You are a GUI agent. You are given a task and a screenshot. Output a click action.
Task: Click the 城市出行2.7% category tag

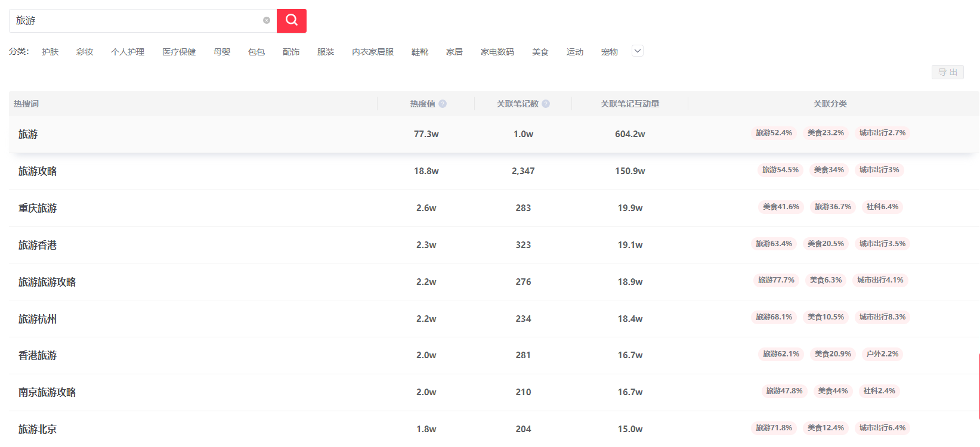coord(882,133)
